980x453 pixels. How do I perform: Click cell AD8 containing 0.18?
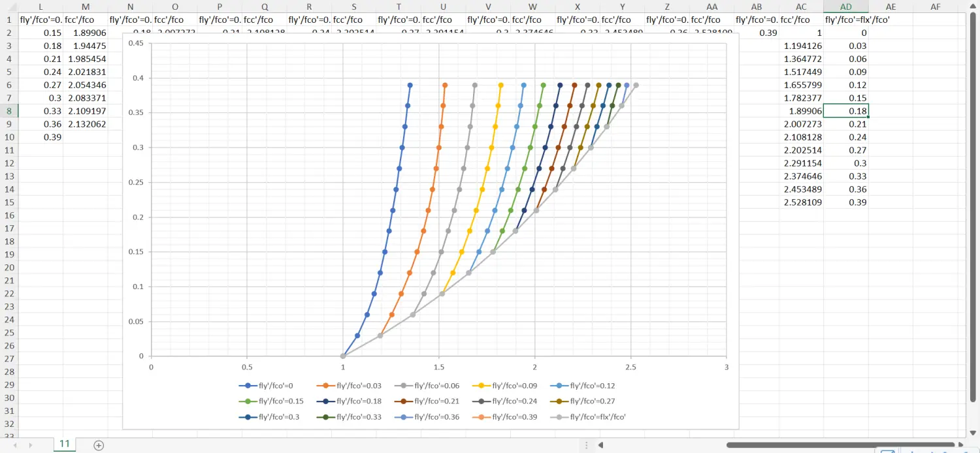846,111
